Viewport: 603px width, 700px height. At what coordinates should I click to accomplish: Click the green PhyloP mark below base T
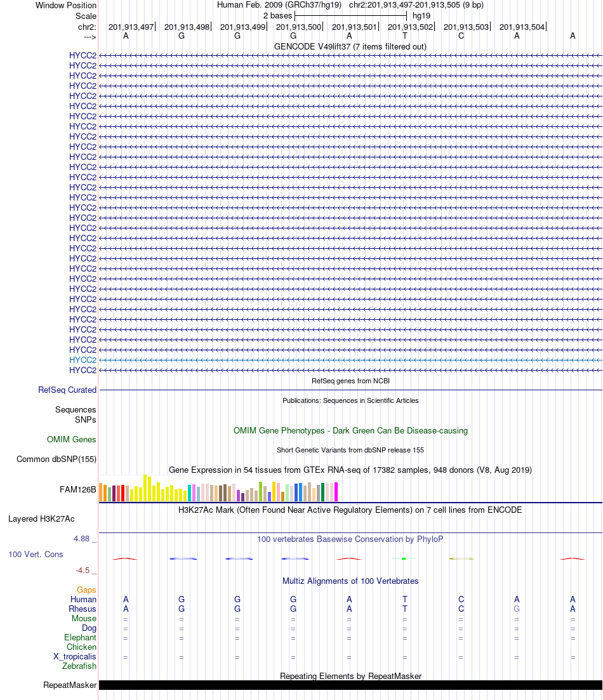404,558
